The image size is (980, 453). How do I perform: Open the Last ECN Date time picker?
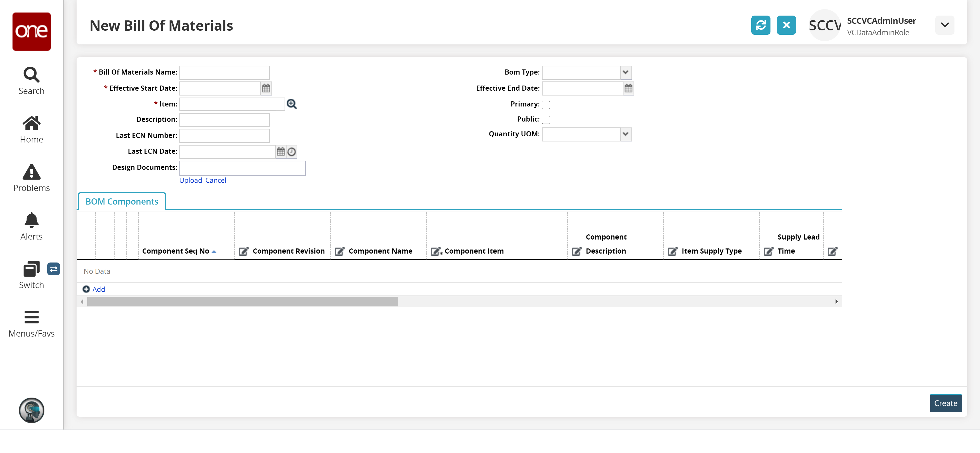click(291, 152)
